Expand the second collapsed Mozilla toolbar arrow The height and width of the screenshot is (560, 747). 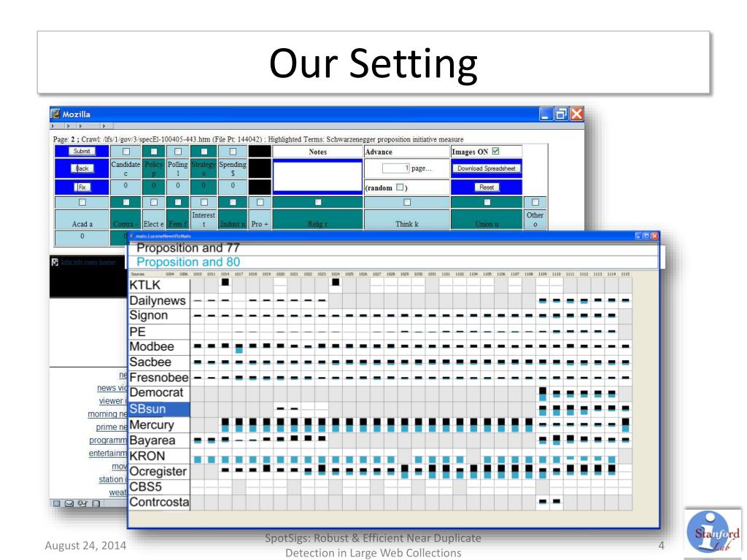68,126
